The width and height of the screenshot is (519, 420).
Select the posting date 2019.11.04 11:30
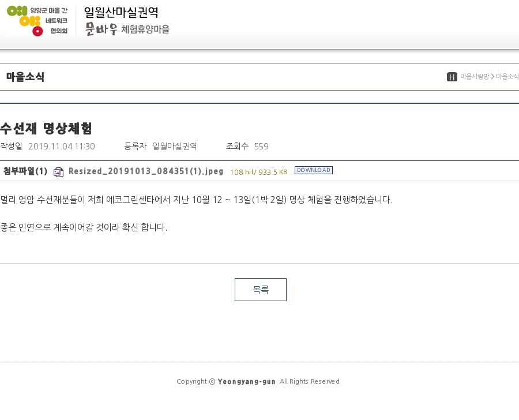click(62, 147)
